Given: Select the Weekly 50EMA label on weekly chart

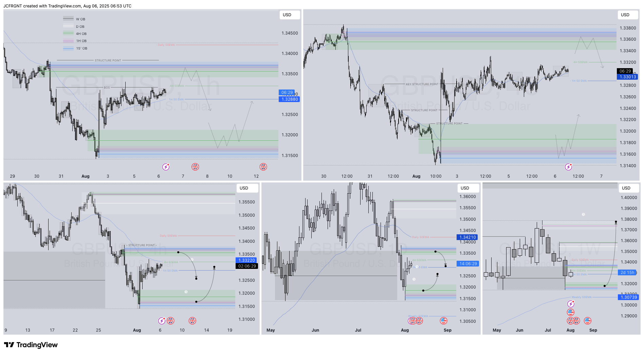Looking at the screenshot, I should [581, 297].
